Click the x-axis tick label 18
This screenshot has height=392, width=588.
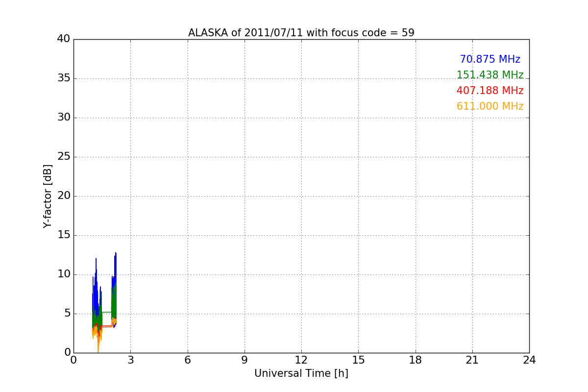pos(416,360)
